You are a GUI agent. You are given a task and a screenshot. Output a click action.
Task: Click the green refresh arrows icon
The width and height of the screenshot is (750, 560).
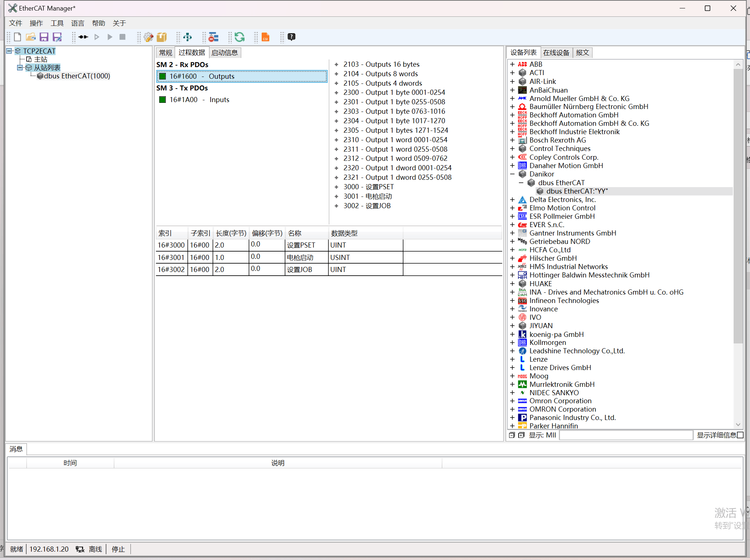pos(239,37)
